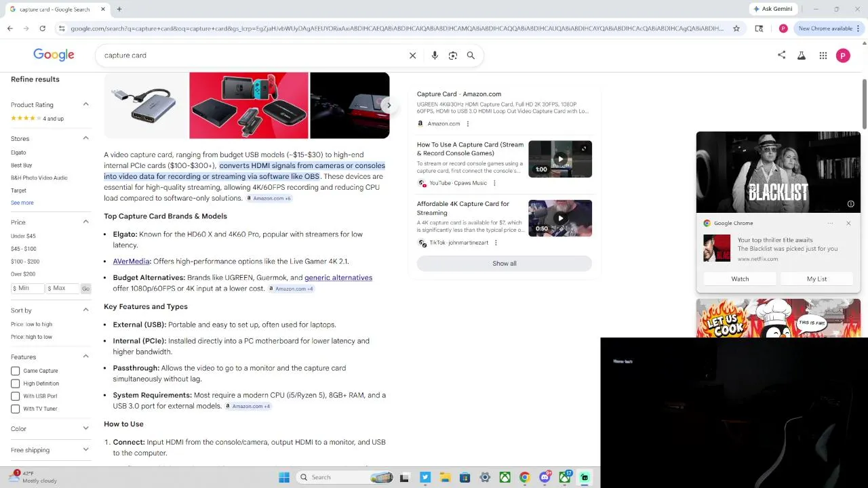The width and height of the screenshot is (868, 488).
Task: Submit search with the magnifier icon
Action: click(x=471, y=56)
